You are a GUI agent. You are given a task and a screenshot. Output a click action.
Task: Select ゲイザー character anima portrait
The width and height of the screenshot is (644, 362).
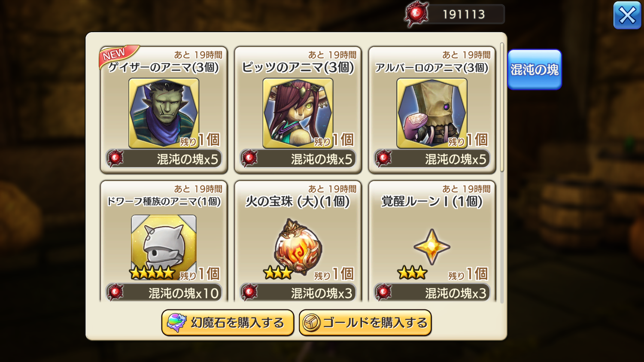click(x=164, y=113)
